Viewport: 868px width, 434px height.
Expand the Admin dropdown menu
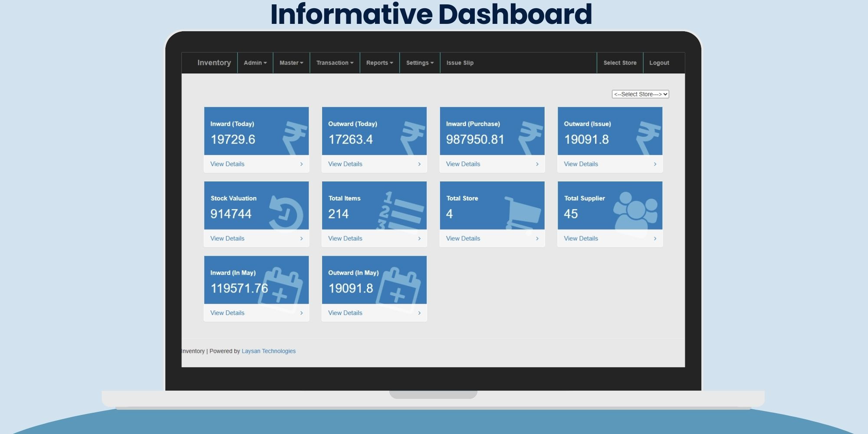point(255,63)
